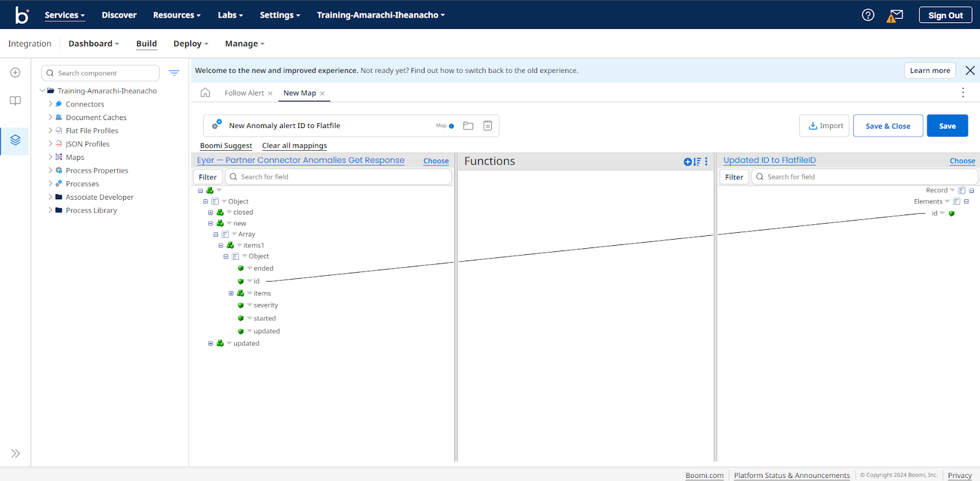Click the source Search for field box
Screen dimensions: 980x481
(338, 177)
